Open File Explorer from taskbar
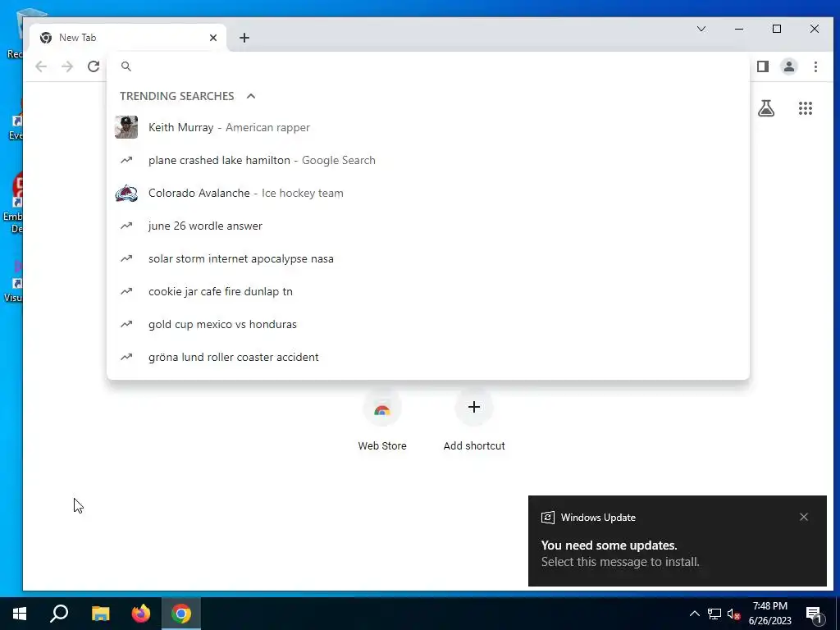The width and height of the screenshot is (840, 630). click(100, 614)
